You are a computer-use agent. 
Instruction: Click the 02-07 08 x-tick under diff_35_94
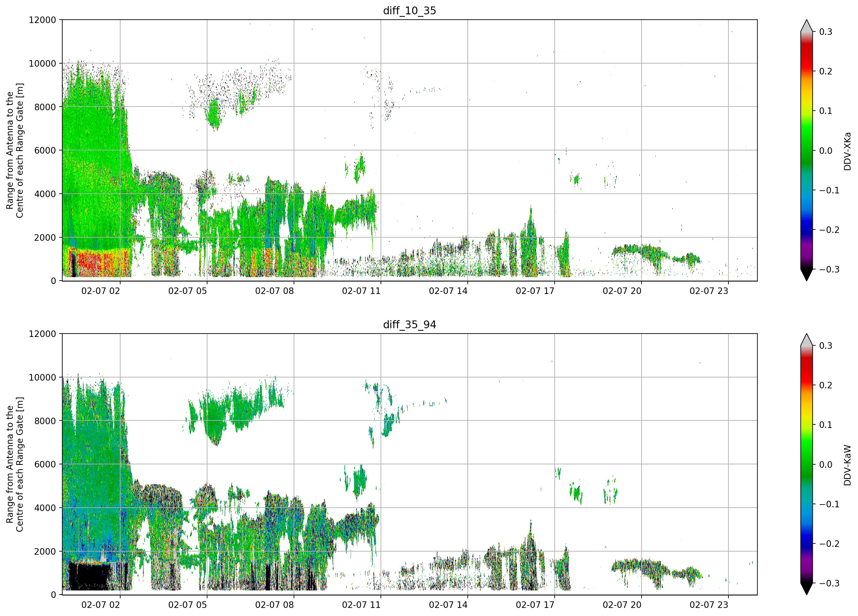[274, 605]
